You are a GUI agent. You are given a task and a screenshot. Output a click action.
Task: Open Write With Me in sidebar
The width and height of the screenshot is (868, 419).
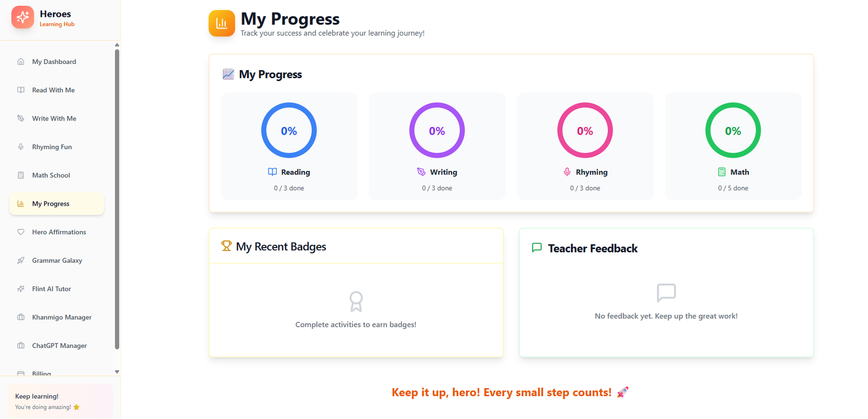pos(54,118)
